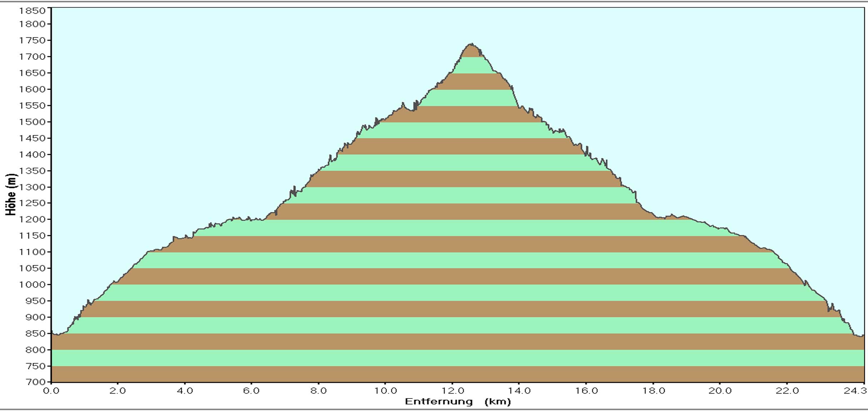Click the 1200 label on height axis
The width and height of the screenshot is (868, 411).
(33, 219)
